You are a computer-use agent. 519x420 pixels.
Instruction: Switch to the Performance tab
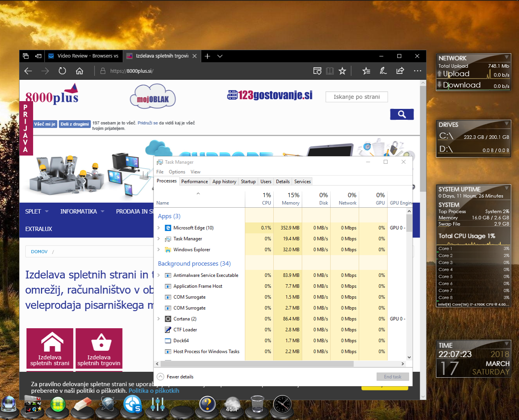pyautogui.click(x=194, y=182)
